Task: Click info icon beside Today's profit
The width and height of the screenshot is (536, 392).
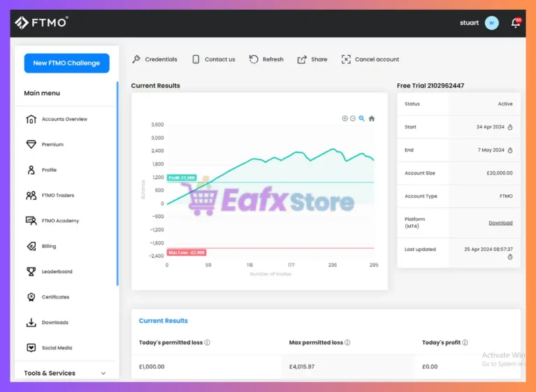Action: click(465, 342)
